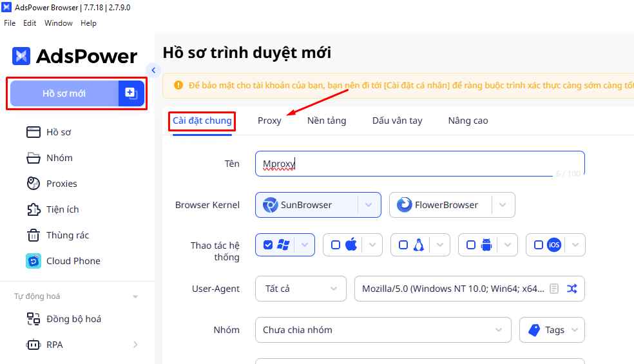Open the Nhóm group dropdown

[x=383, y=330]
